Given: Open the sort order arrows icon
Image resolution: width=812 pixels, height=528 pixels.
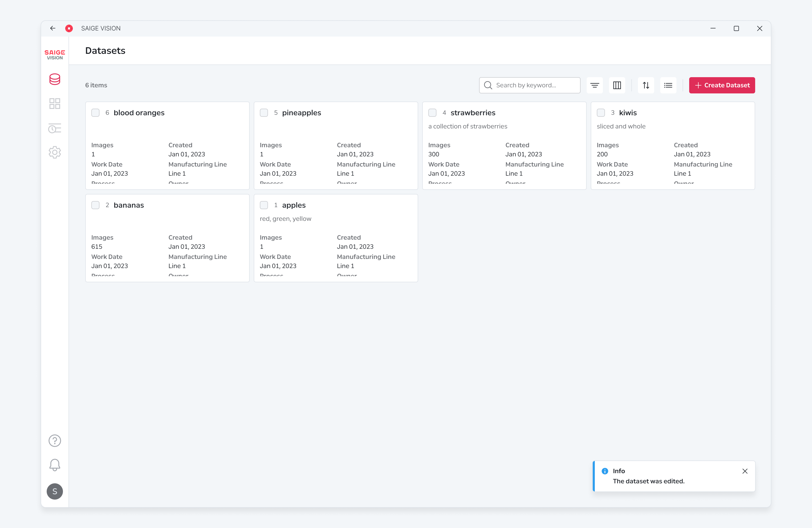Looking at the screenshot, I should pos(646,85).
